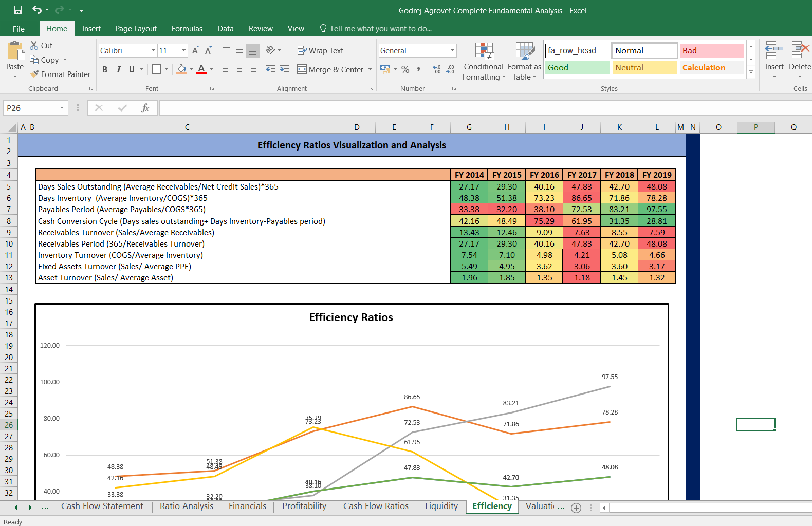Apply the Neutral cell style
Image resolution: width=812 pixels, height=526 pixels.
click(644, 67)
